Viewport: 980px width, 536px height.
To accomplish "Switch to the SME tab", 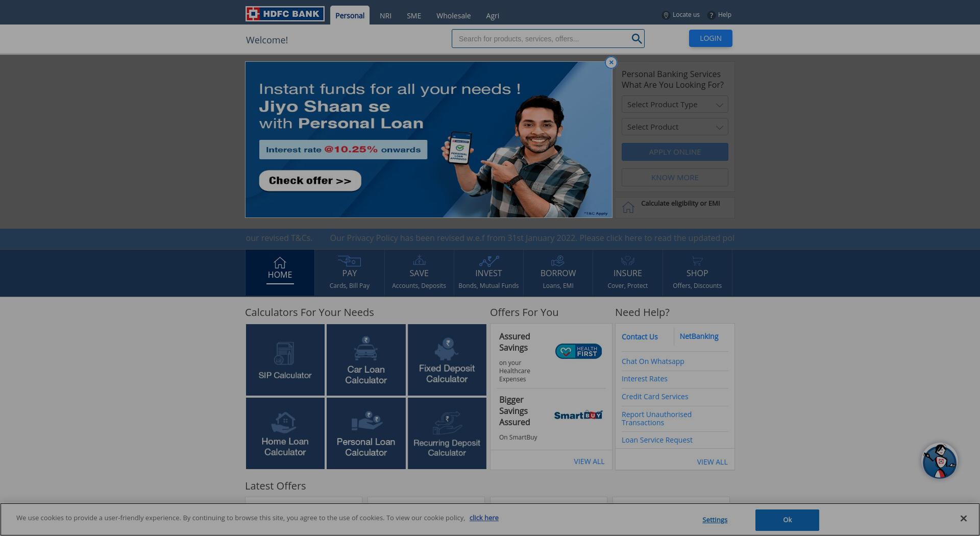I will tap(414, 16).
